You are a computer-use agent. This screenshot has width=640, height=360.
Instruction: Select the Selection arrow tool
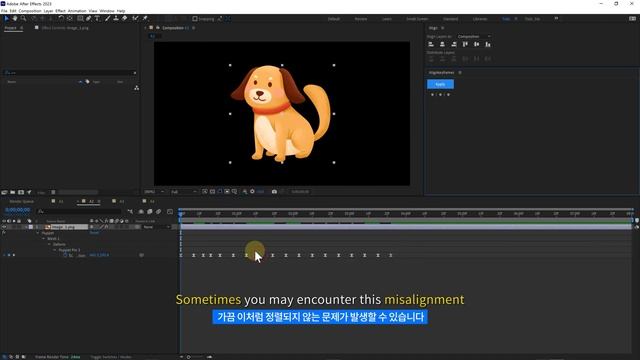[7, 18]
